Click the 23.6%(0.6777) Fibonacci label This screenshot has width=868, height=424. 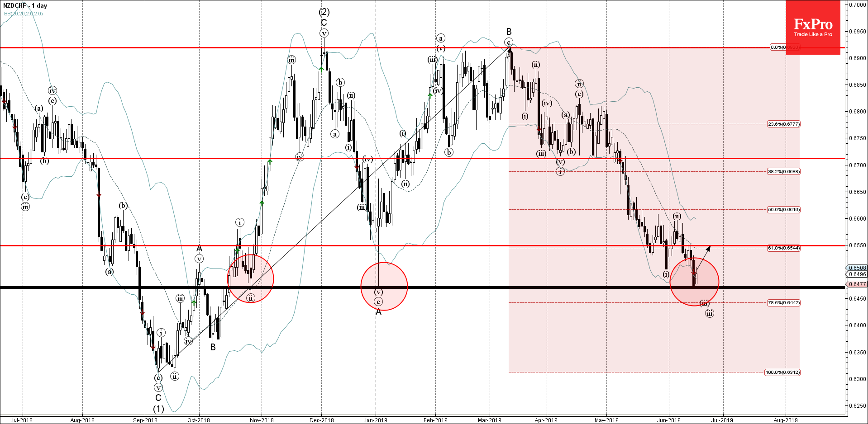(783, 124)
